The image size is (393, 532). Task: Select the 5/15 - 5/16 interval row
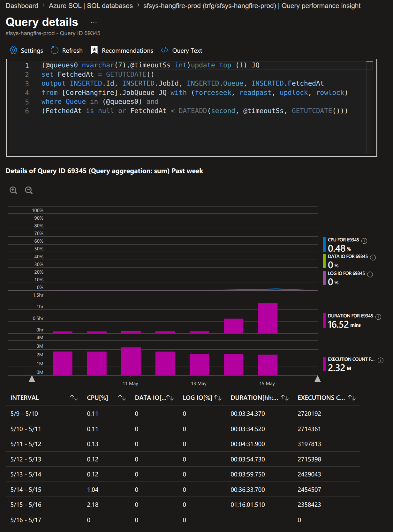(183, 505)
